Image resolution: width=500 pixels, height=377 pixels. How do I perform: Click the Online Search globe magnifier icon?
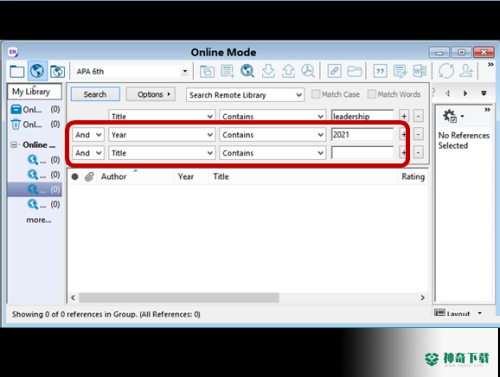pyautogui.click(x=247, y=71)
